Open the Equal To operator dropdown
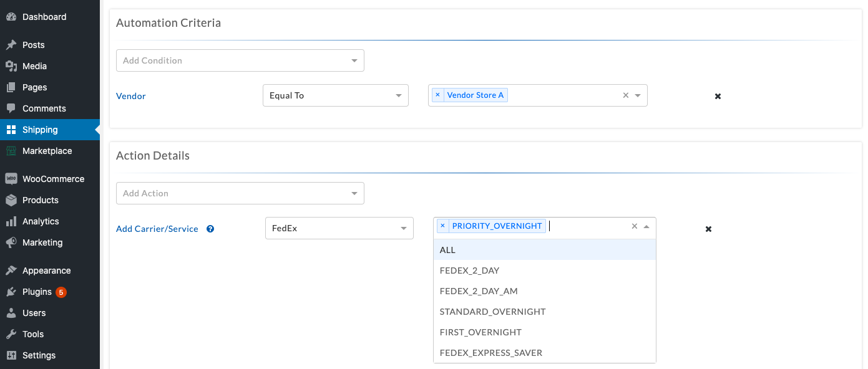This screenshot has height=369, width=868. coord(336,95)
